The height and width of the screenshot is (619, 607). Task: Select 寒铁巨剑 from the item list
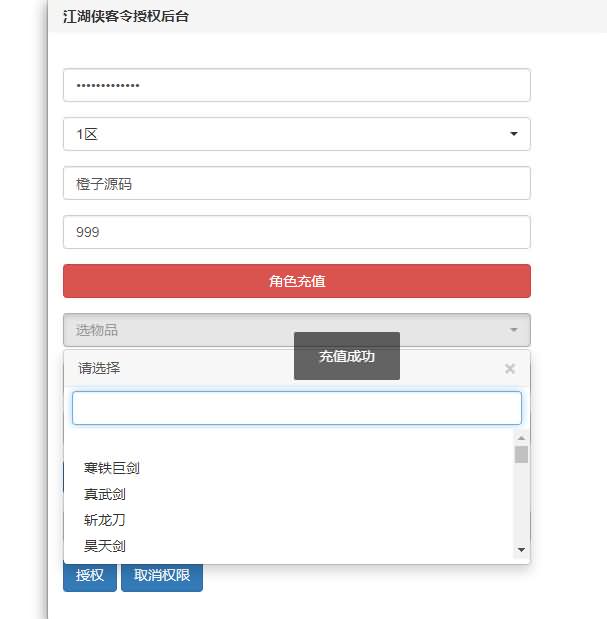(111, 468)
